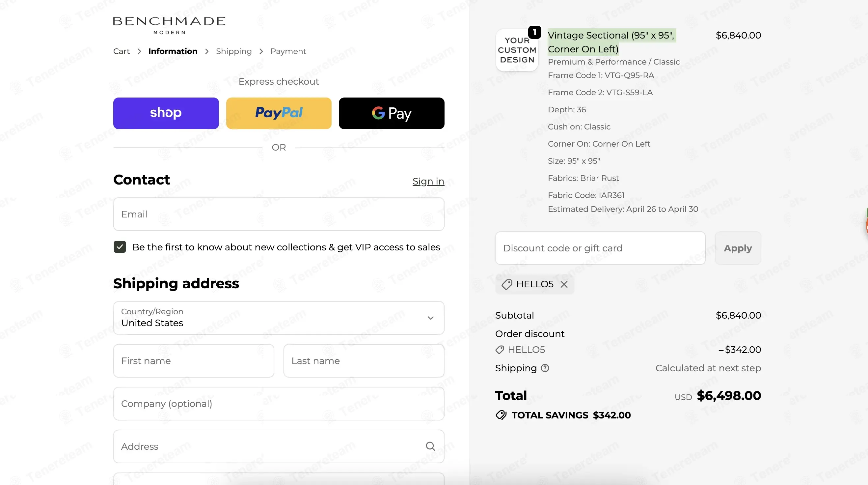Click the Shipping help question mark icon
This screenshot has width=868, height=485.
tap(545, 368)
